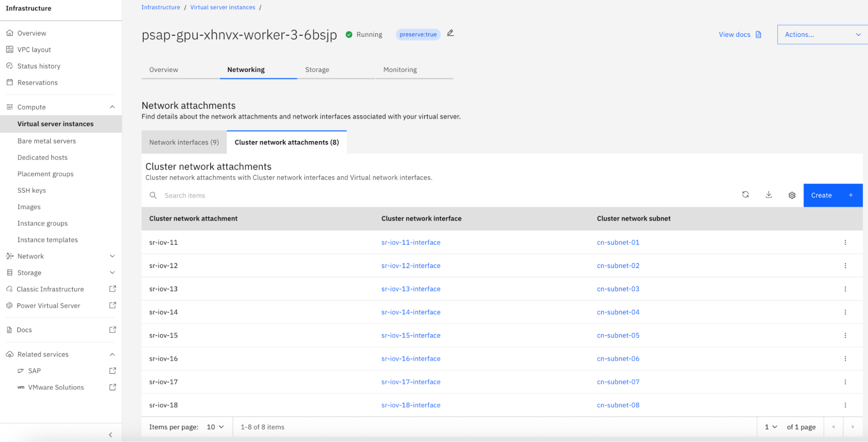The height and width of the screenshot is (442, 868).
Task: Click the Search items input field
Action: click(391, 195)
